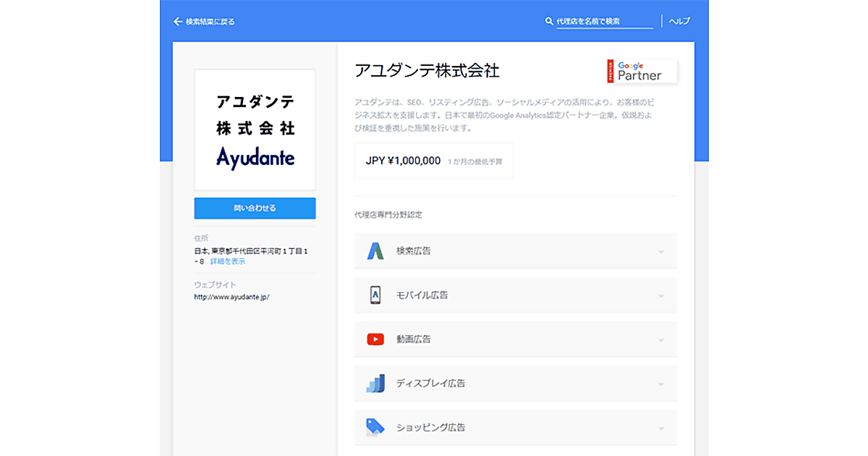Click the Google Partner badge
The image size is (868, 456).
click(642, 71)
